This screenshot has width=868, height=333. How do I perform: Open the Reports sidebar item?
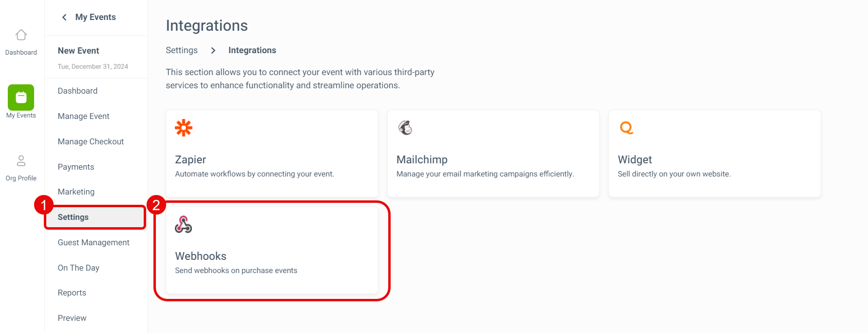tap(72, 293)
